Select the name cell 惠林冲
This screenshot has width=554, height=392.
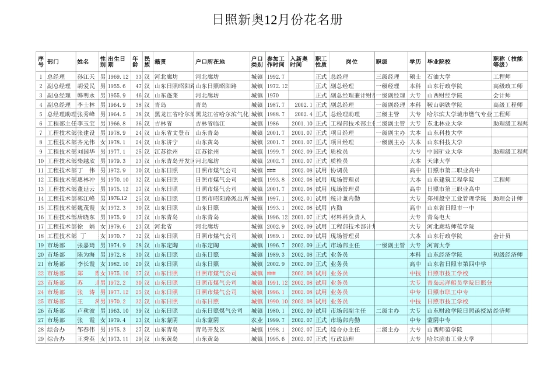86,180
